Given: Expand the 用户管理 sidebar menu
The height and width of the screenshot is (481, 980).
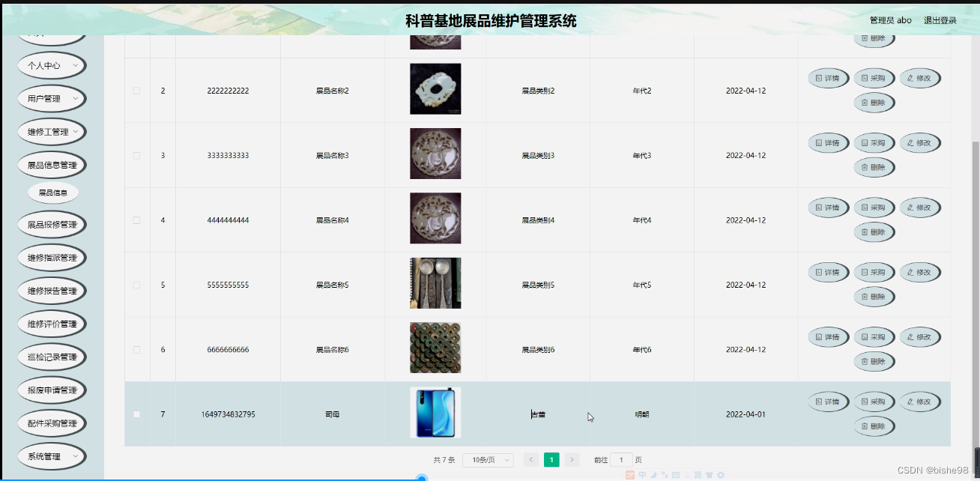Looking at the screenshot, I should 51,98.
